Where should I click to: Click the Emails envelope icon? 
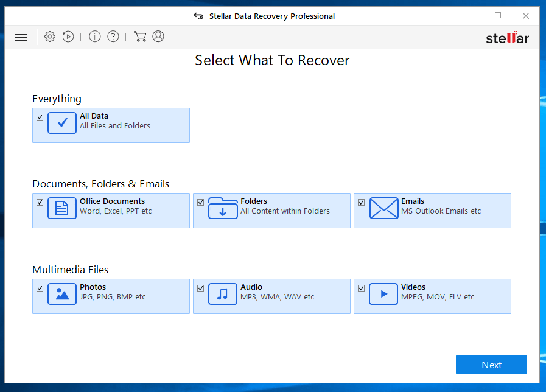pyautogui.click(x=383, y=208)
